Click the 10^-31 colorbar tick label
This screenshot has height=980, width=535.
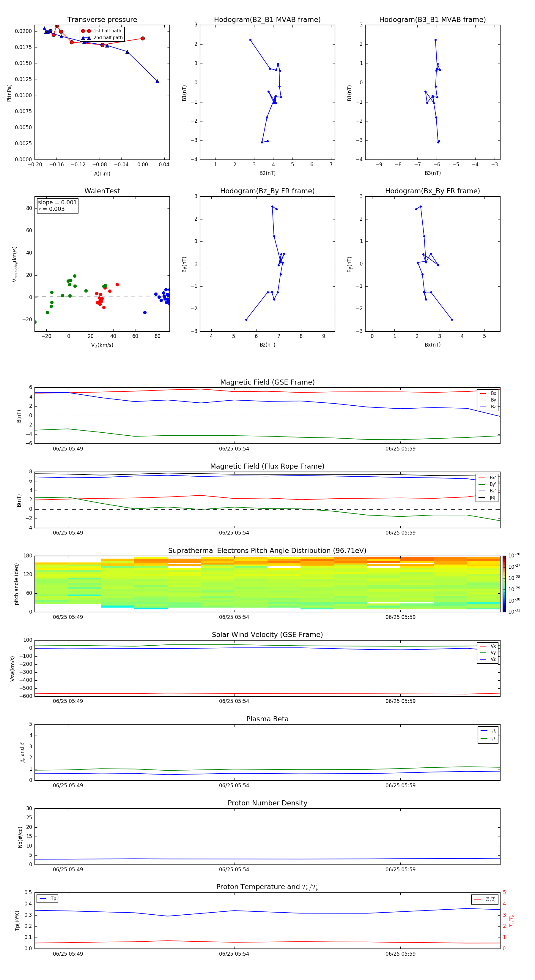coord(514,611)
